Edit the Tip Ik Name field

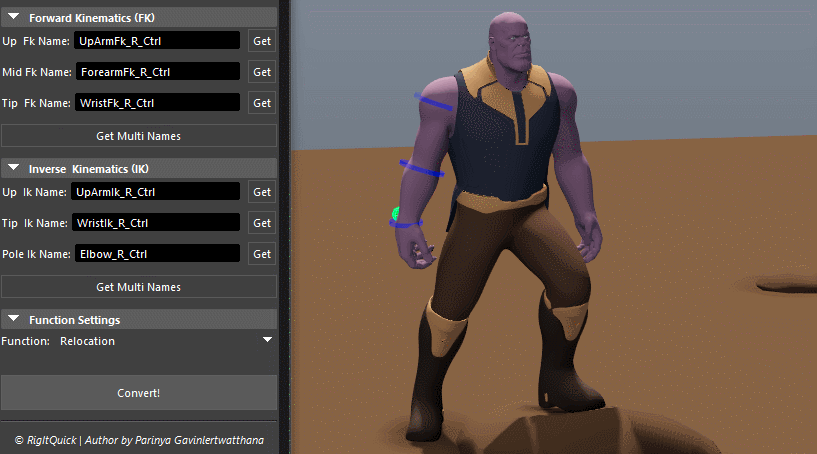(156, 223)
